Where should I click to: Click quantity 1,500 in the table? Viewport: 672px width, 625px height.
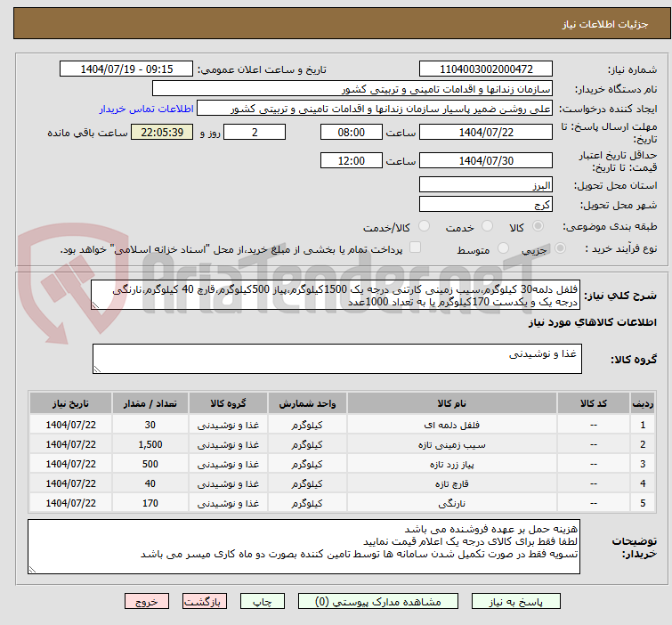click(x=150, y=444)
